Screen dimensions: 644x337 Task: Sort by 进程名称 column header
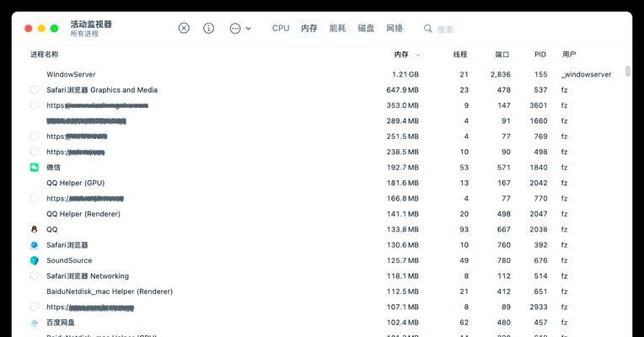tap(45, 54)
